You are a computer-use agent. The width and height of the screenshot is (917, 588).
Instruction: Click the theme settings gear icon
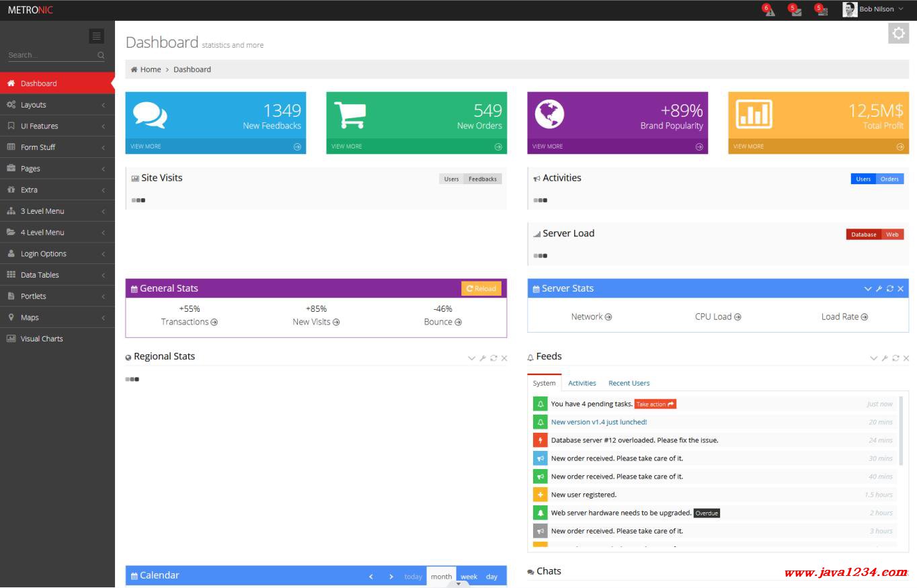coord(898,33)
